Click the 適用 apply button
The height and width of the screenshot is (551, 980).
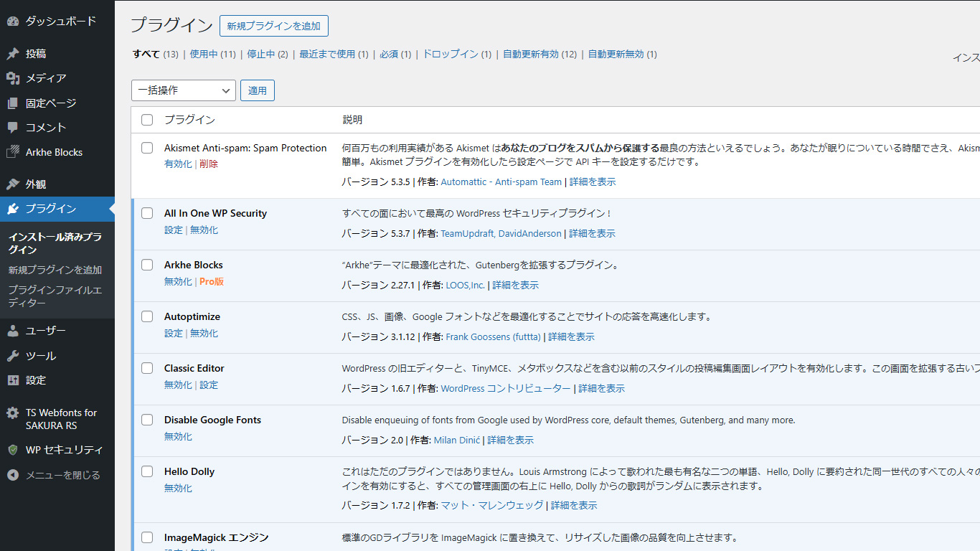(x=258, y=90)
